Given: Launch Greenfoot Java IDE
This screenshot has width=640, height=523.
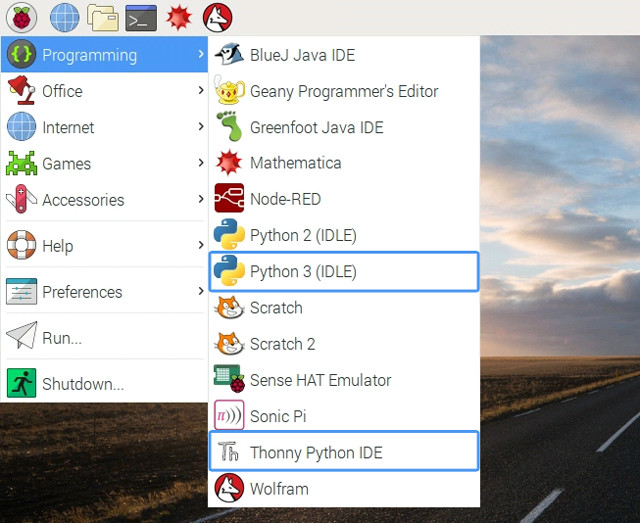Looking at the screenshot, I should pos(344,127).
